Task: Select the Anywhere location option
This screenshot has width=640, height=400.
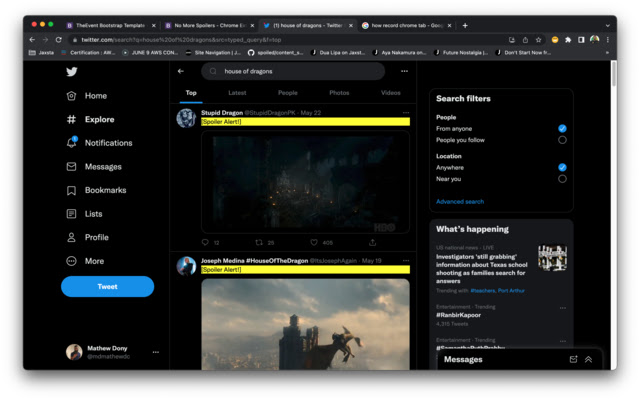Action: click(562, 167)
